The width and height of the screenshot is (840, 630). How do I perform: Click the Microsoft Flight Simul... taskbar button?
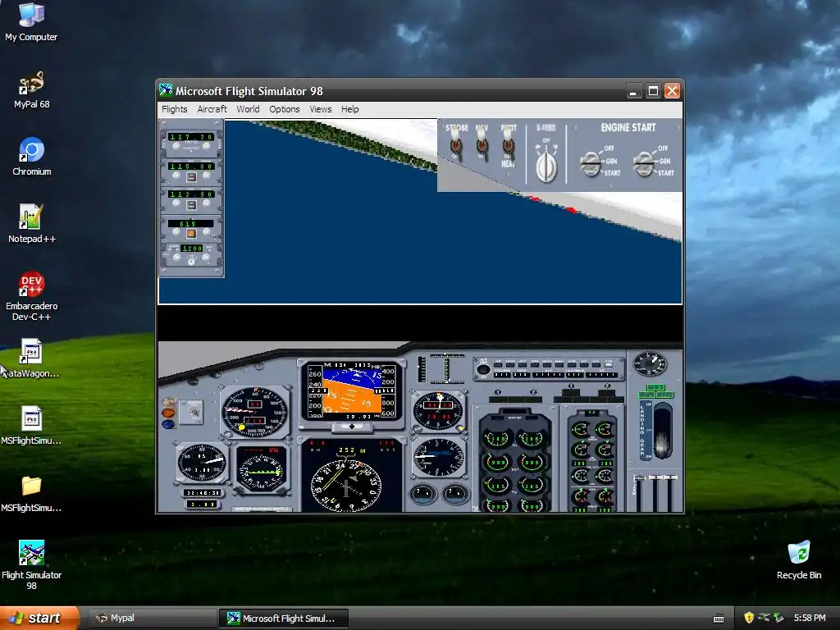click(284, 619)
